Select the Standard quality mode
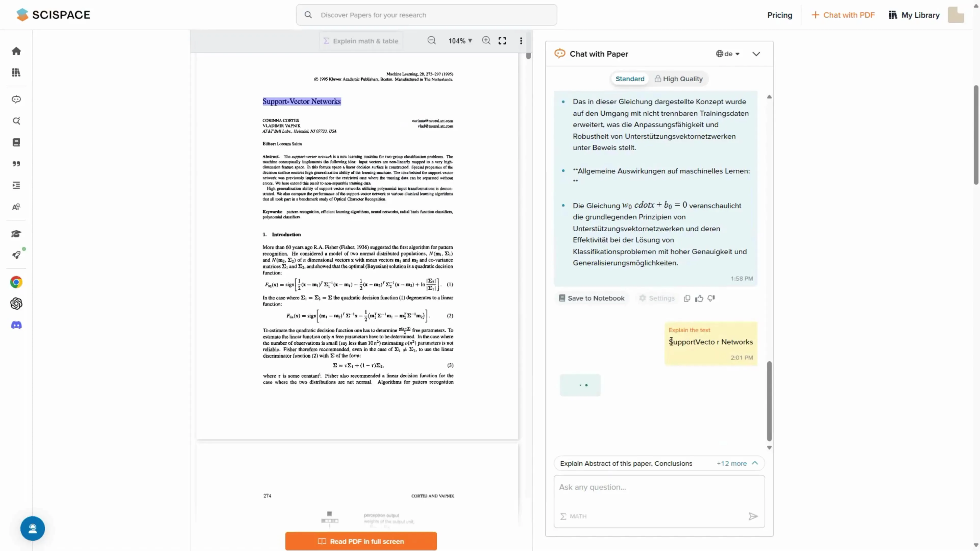 click(630, 79)
